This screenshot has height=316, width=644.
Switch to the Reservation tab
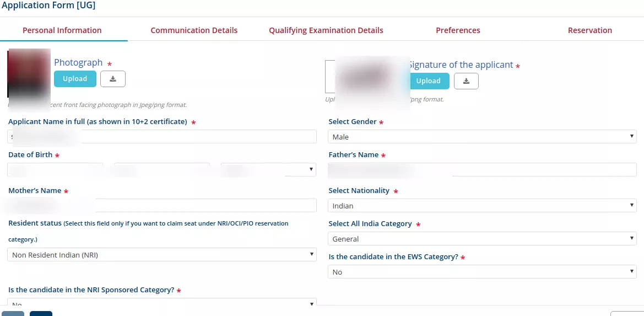pos(590,30)
